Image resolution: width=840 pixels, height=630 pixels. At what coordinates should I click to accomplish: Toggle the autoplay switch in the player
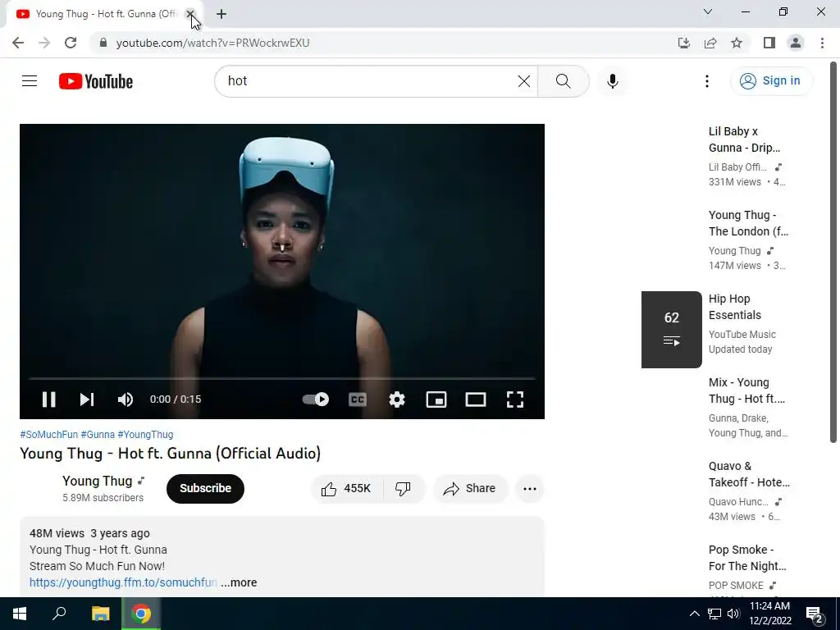click(316, 399)
